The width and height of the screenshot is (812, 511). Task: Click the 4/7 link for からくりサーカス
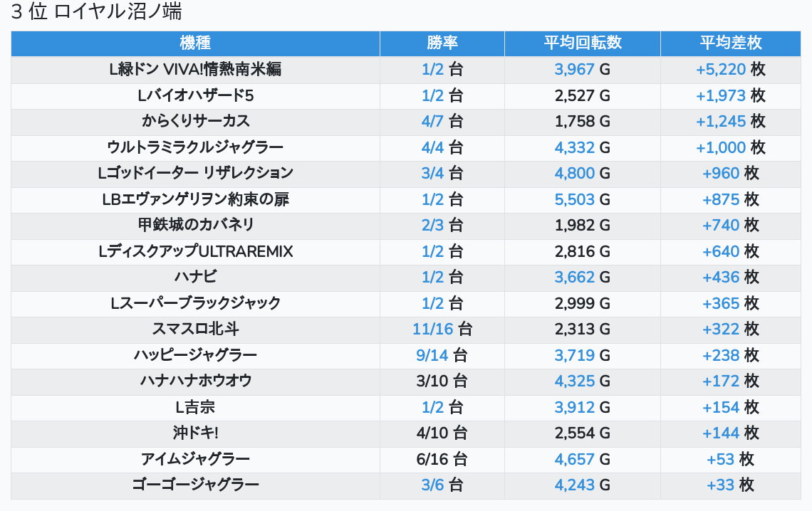[x=432, y=121]
